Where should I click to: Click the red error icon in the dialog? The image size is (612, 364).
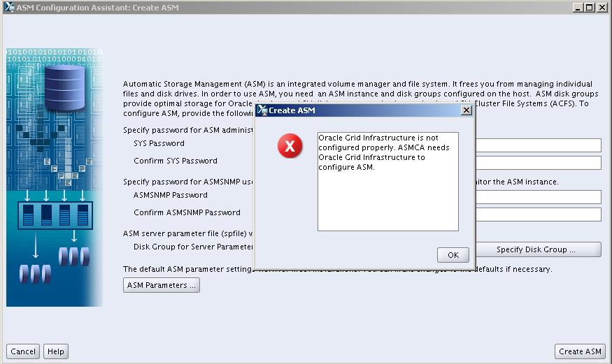click(290, 146)
